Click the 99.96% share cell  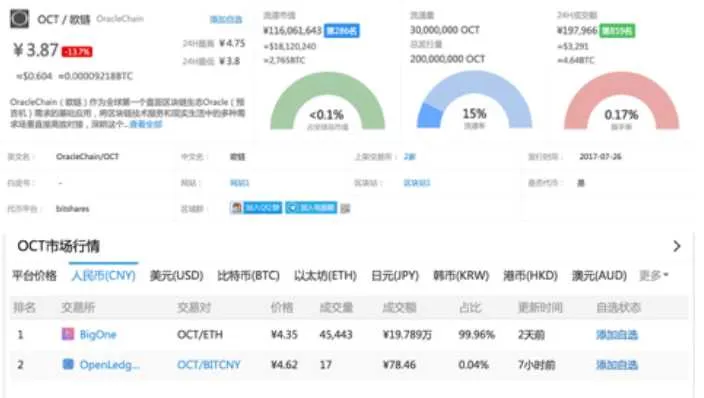[476, 334]
